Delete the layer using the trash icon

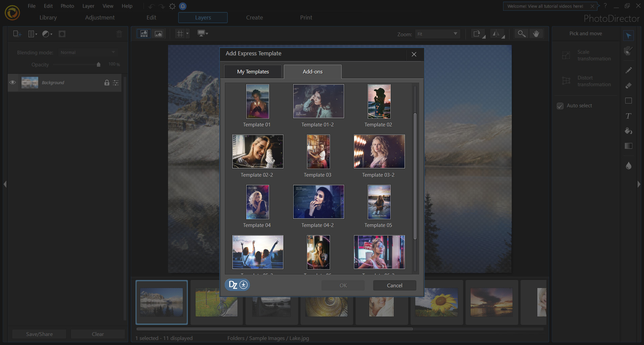tap(119, 34)
